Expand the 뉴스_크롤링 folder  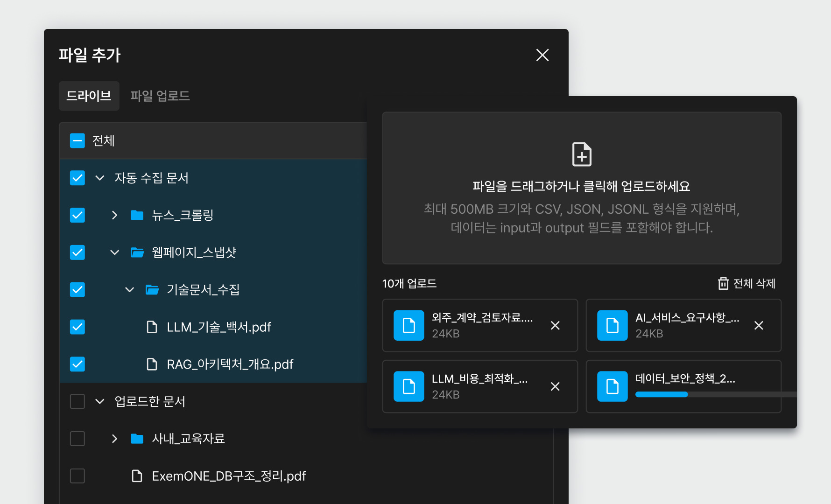[x=114, y=215]
